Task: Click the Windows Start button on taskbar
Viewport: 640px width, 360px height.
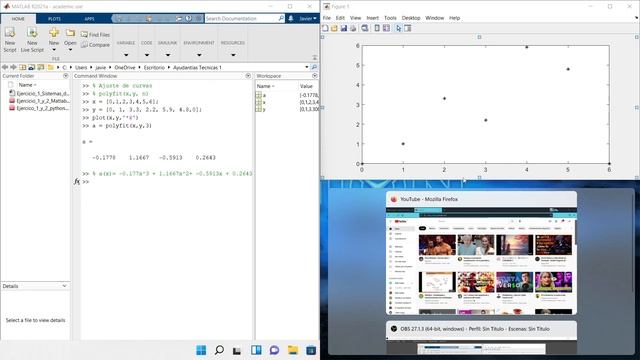Action: [201, 350]
